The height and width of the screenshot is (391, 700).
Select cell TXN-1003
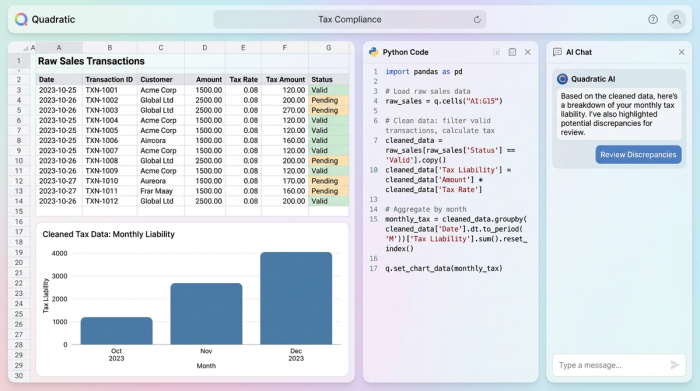pyautogui.click(x=109, y=110)
